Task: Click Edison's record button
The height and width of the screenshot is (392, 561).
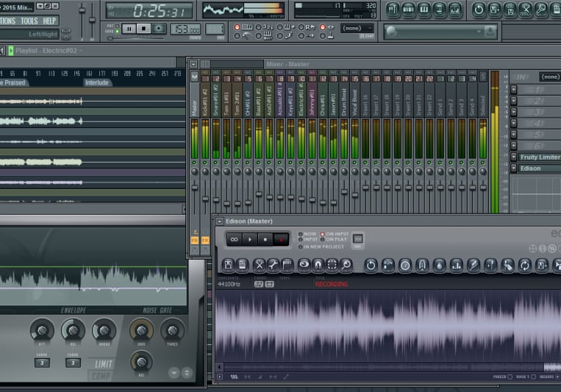Action: pyautogui.click(x=281, y=240)
